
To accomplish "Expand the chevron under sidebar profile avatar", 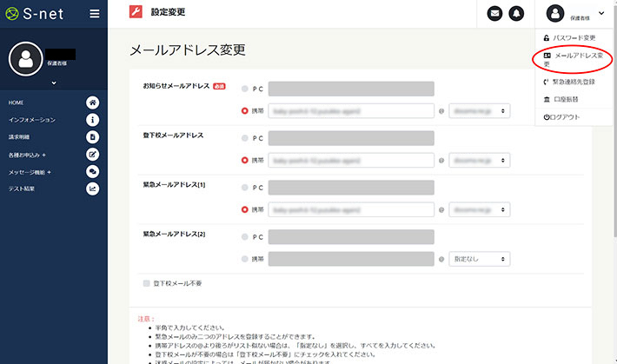I will [55, 83].
